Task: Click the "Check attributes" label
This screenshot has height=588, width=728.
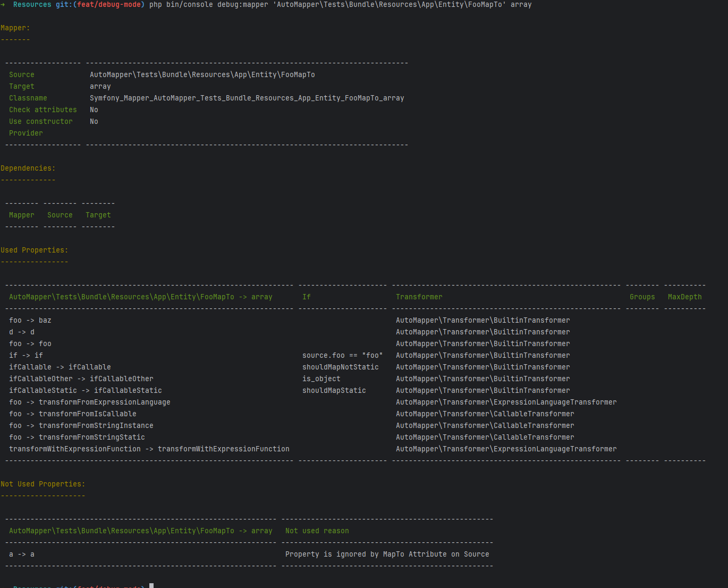Action: 43,110
